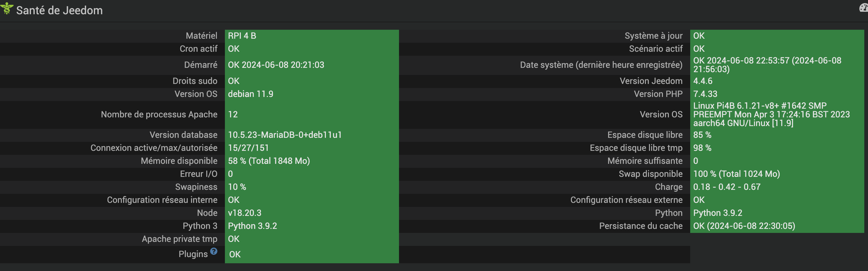868x271 pixels.
Task: Click the "Date système" OK timestamp value
Action: [x=767, y=65]
